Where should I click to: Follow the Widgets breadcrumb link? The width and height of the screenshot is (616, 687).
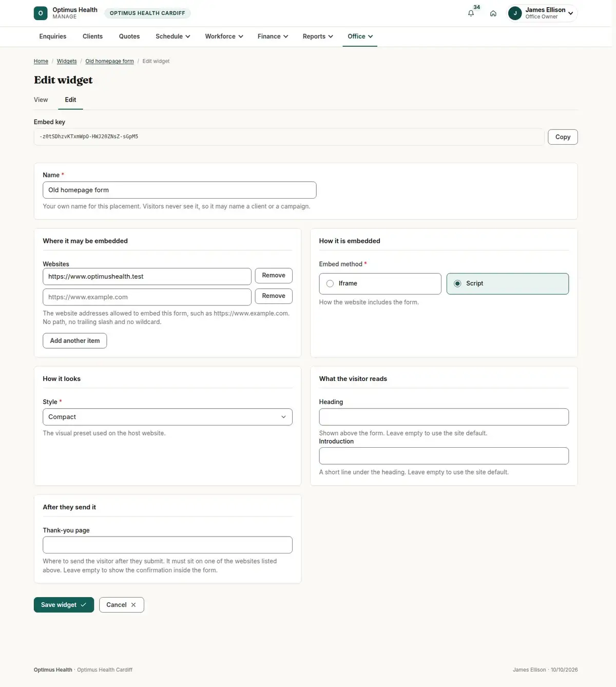[x=67, y=61]
